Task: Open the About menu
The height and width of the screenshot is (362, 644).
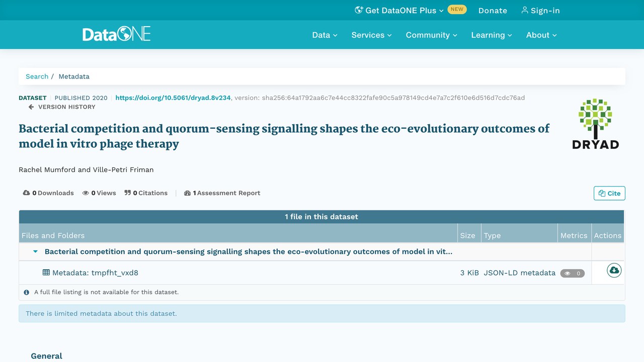Action: click(x=541, y=35)
